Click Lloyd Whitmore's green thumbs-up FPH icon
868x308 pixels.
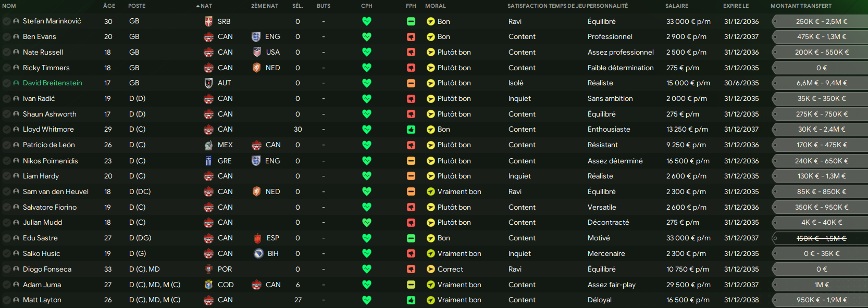411,129
